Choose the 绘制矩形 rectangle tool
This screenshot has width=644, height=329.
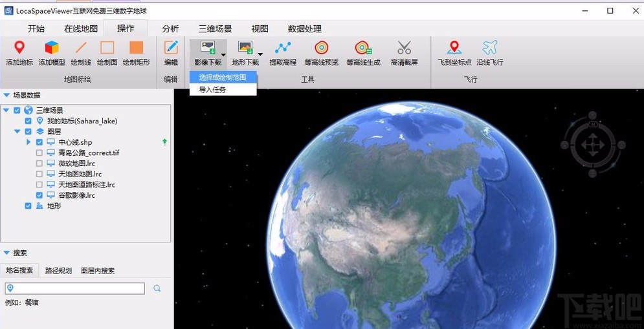coord(137,54)
